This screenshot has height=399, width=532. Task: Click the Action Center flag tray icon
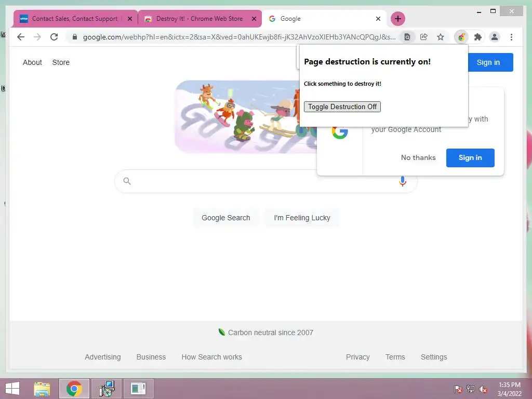(x=458, y=389)
